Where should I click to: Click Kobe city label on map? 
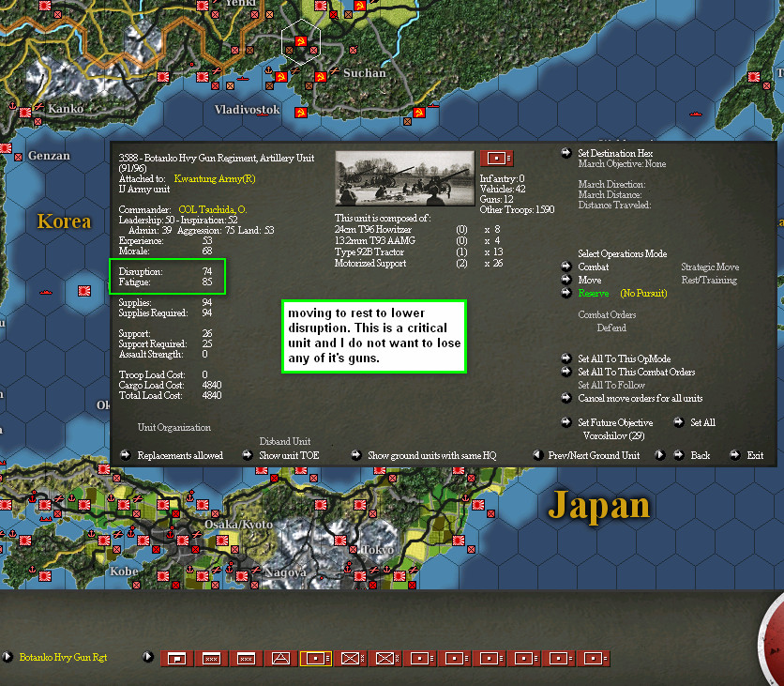124,572
